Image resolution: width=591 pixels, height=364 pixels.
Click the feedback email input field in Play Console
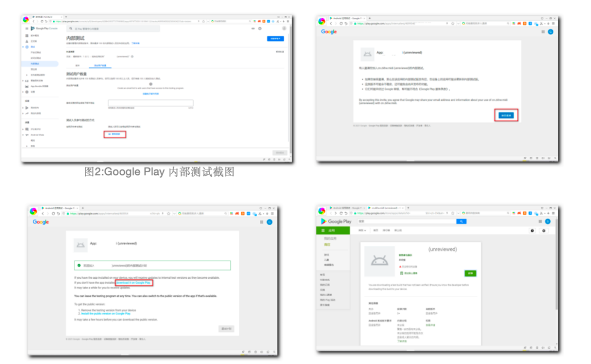coord(151,103)
